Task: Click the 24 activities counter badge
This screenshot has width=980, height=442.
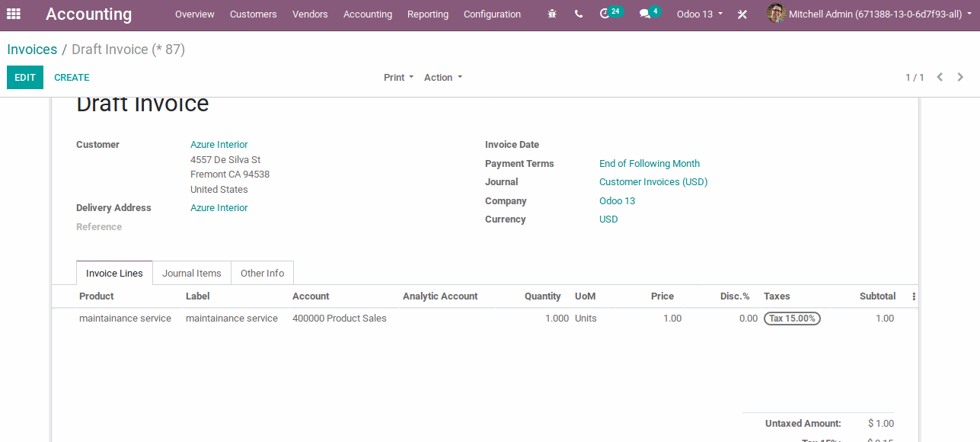Action: [x=616, y=9]
